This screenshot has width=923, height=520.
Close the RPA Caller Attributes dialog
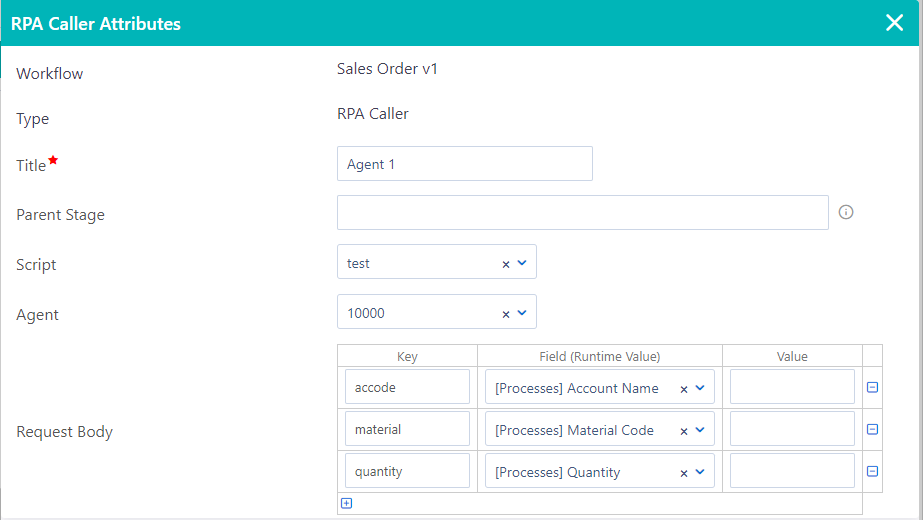(894, 23)
